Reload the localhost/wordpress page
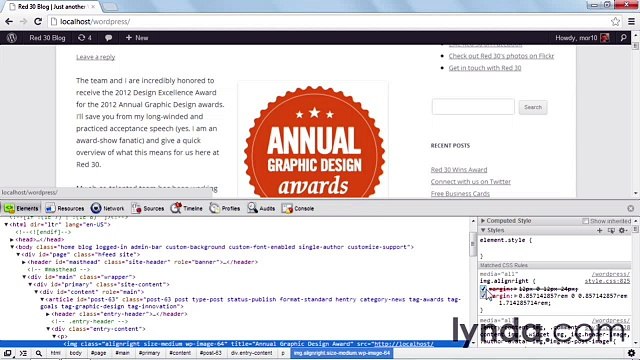 coord(38,22)
